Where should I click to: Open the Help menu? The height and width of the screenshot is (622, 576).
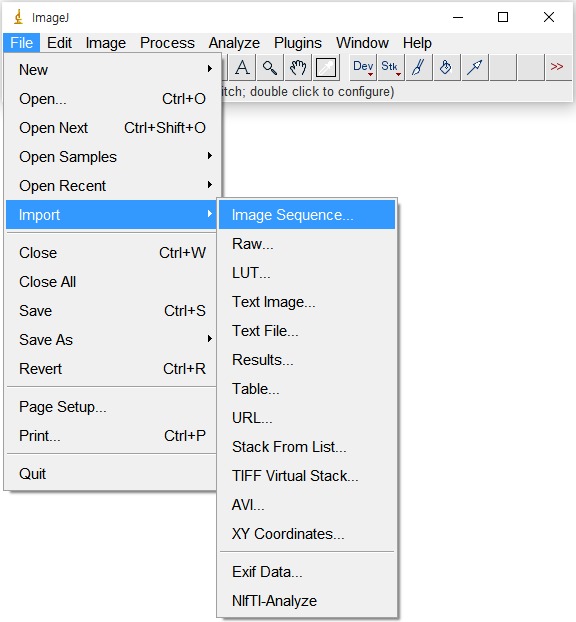pos(417,43)
